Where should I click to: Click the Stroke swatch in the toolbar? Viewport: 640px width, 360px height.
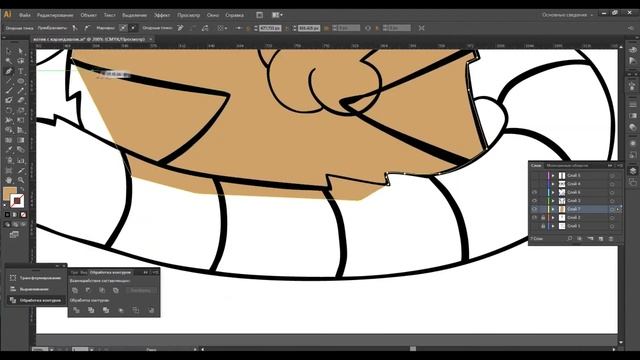[x=17, y=201]
